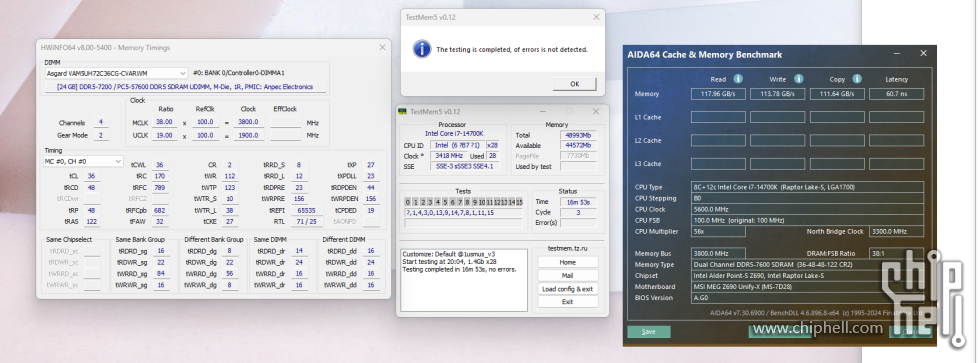Click the tWRRD_dg field showing 56
The width and height of the screenshot is (979, 363).
click(x=229, y=274)
